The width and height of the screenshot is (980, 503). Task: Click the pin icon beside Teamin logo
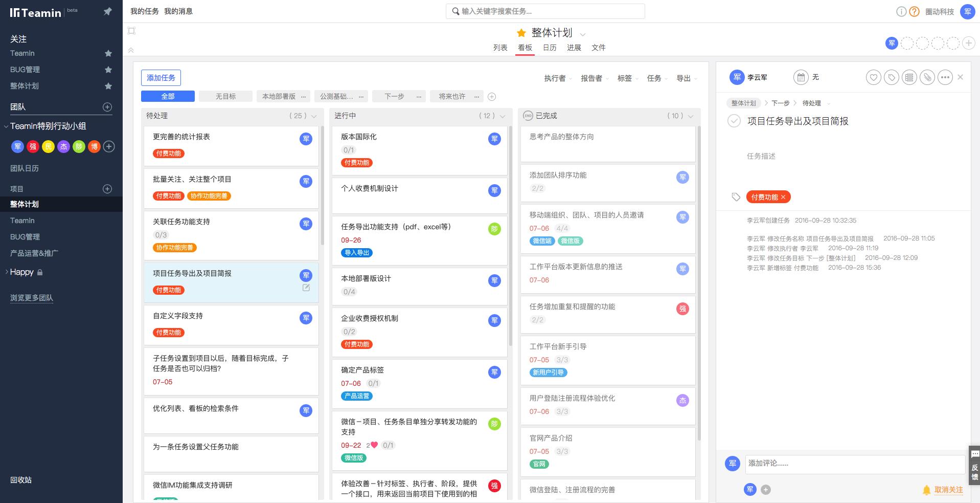tap(107, 11)
